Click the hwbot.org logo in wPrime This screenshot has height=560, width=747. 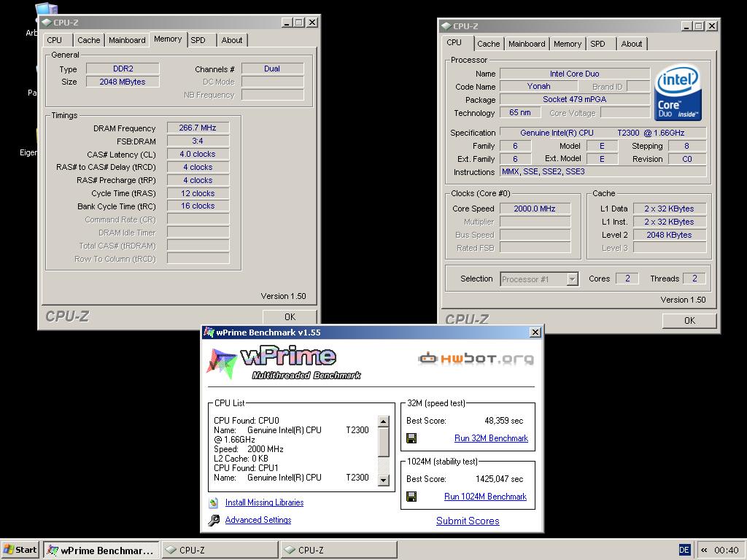(476, 358)
